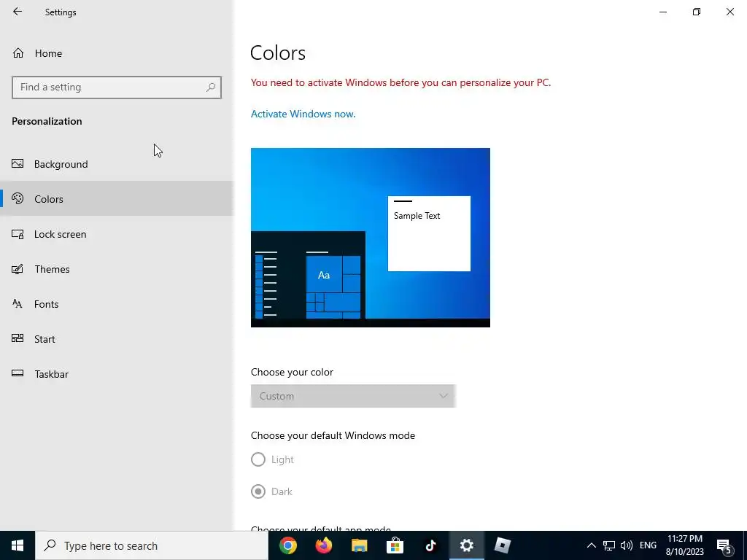Click the Fonts letter icon

pos(18,304)
